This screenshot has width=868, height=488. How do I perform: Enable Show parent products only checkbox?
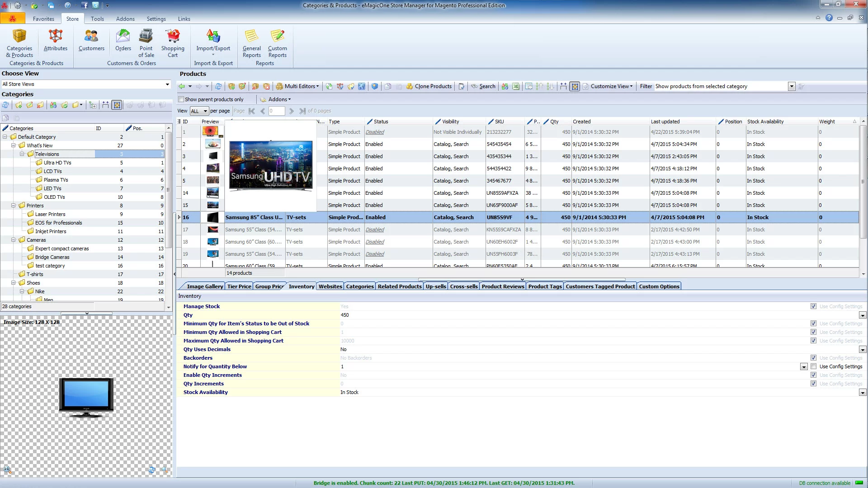click(181, 99)
